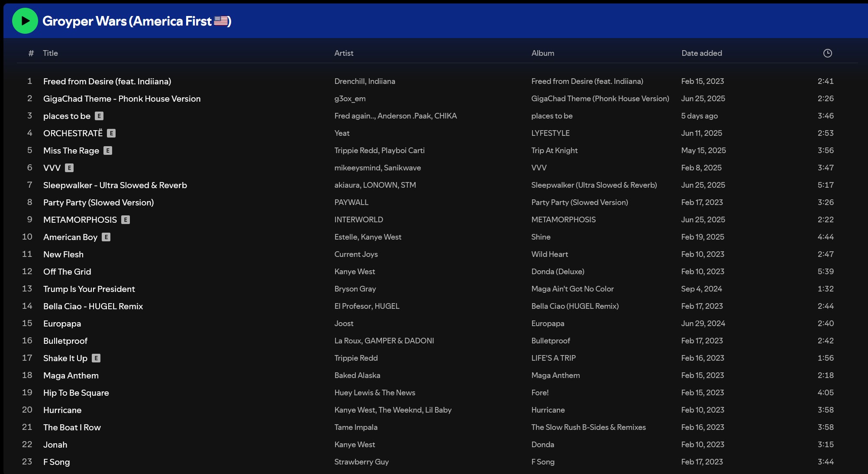Open artist PAYWALL
The height and width of the screenshot is (474, 868).
pos(351,202)
